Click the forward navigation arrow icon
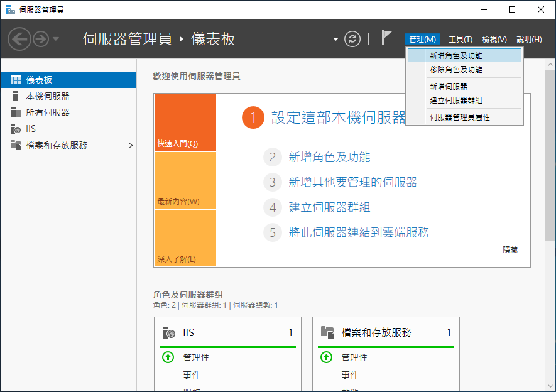This screenshot has height=392, width=556. pos(41,39)
